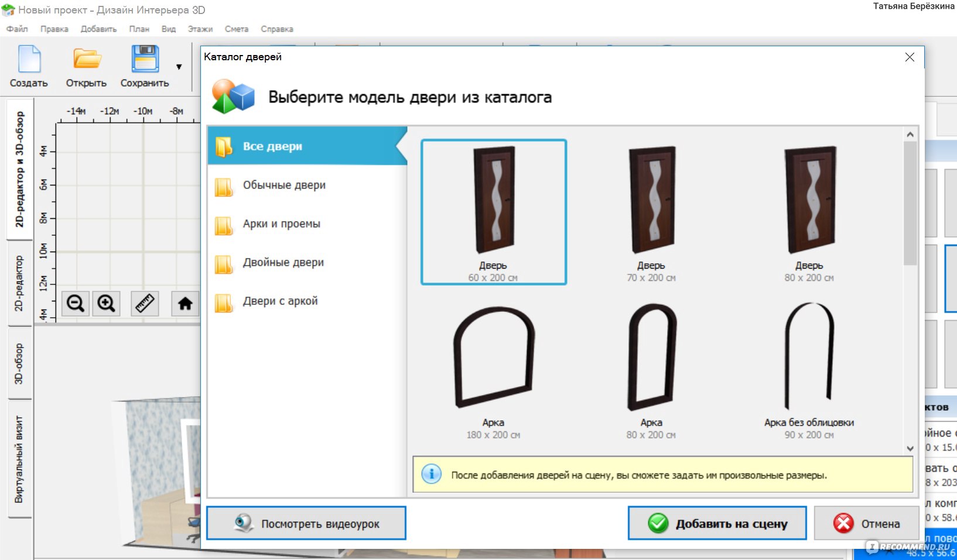957x560 pixels.
Task: Click the home view reset icon
Action: click(x=185, y=304)
